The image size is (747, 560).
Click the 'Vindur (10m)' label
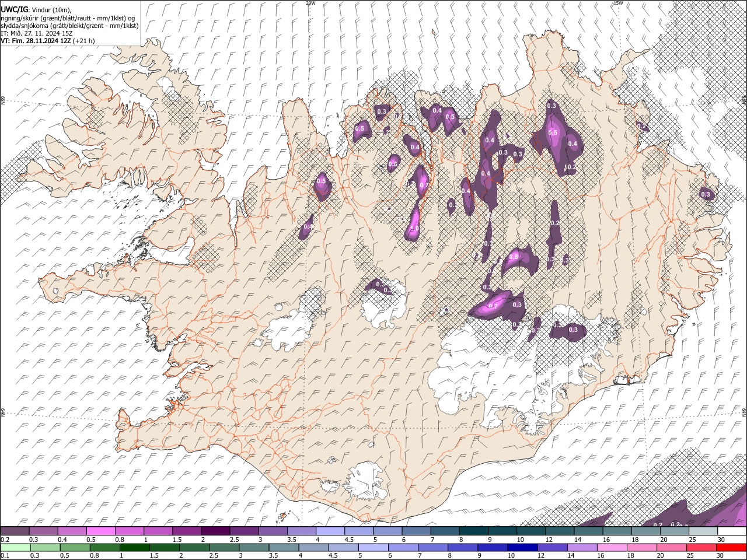point(51,10)
